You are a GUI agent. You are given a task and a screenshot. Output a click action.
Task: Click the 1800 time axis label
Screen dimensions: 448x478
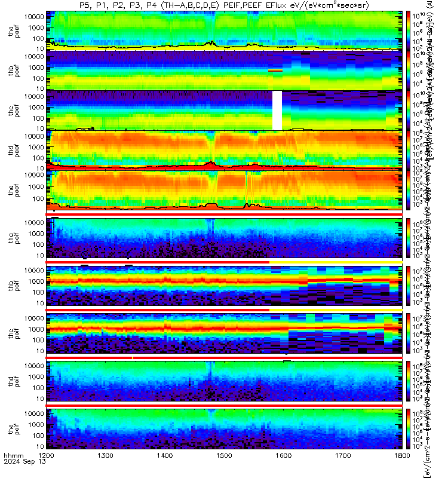[x=402, y=455]
